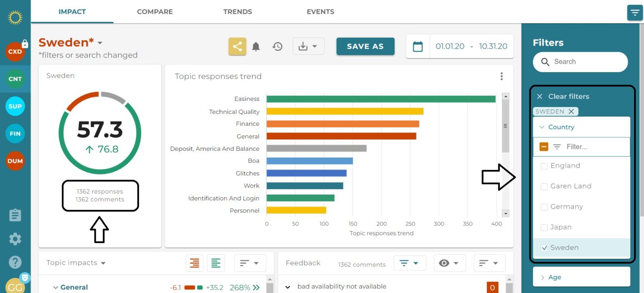
Task: Open the Feedback filter dropdown
Action: 410,263
